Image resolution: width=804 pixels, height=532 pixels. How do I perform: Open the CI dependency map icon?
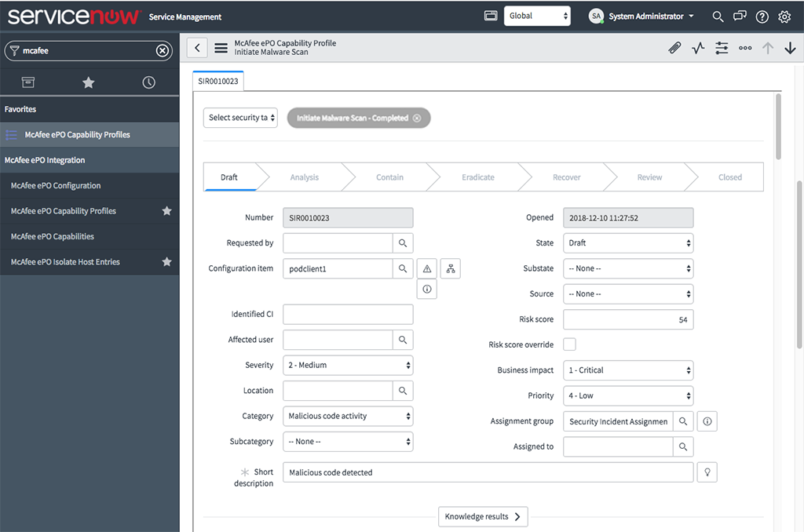click(x=451, y=268)
